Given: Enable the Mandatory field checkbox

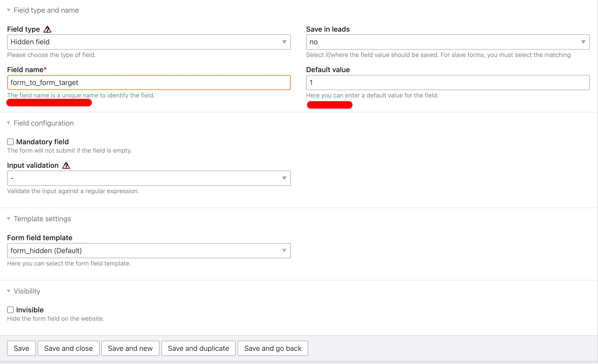Looking at the screenshot, I should [10, 142].
